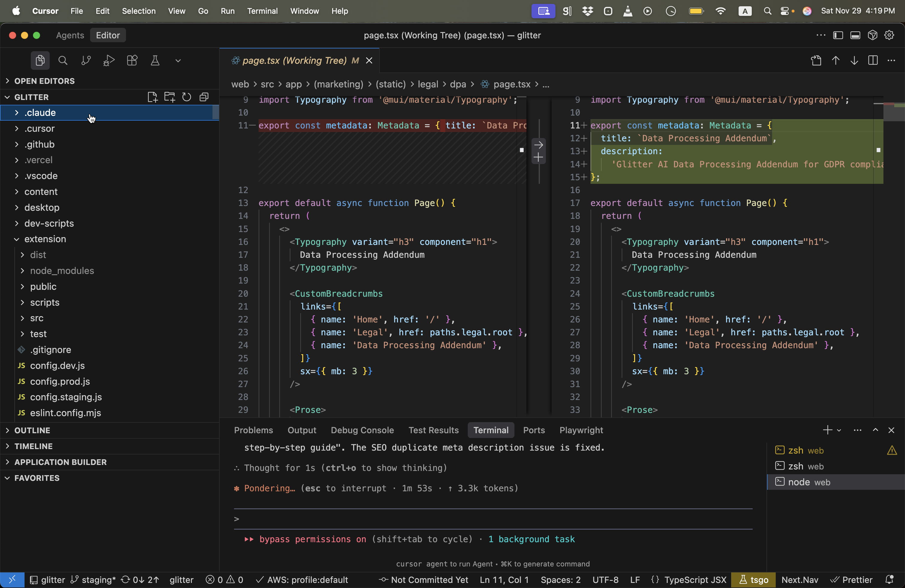Open the Search view in activity bar
This screenshot has width=905, height=588.
pyautogui.click(x=63, y=60)
